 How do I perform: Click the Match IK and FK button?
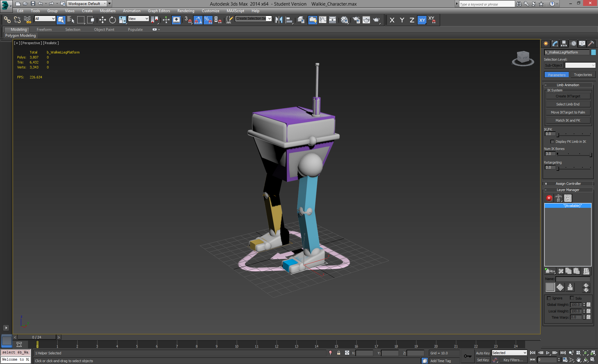[x=568, y=121]
